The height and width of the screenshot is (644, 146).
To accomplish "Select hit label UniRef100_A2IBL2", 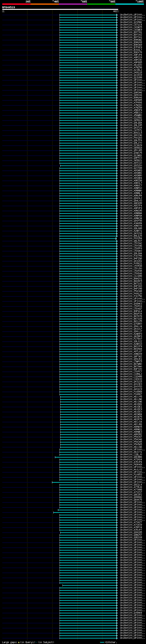I will [131, 70].
